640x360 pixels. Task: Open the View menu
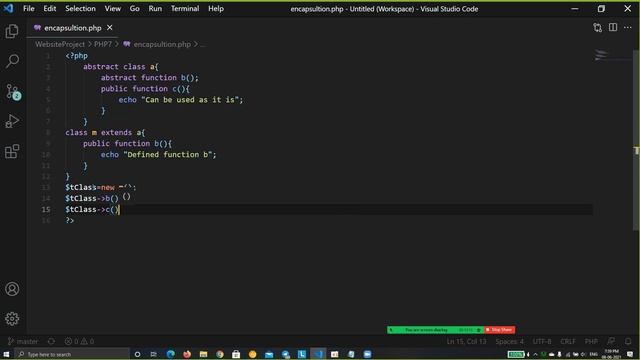(x=113, y=9)
